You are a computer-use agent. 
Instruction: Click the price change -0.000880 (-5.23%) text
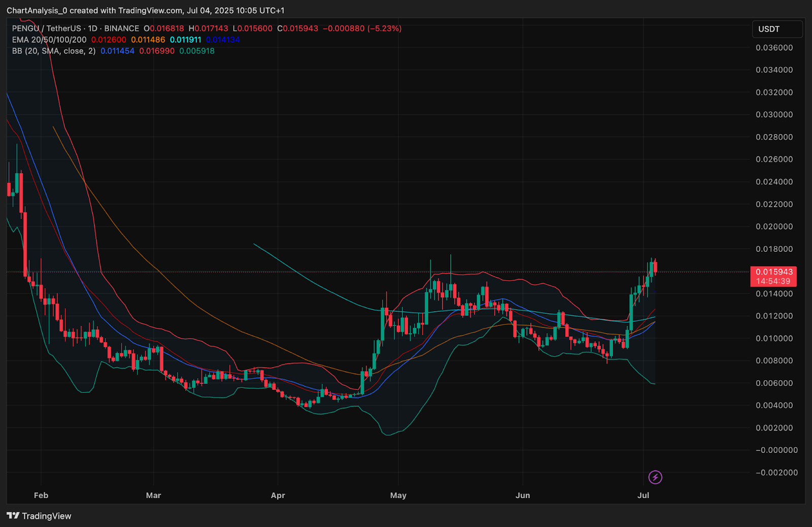pyautogui.click(x=362, y=28)
